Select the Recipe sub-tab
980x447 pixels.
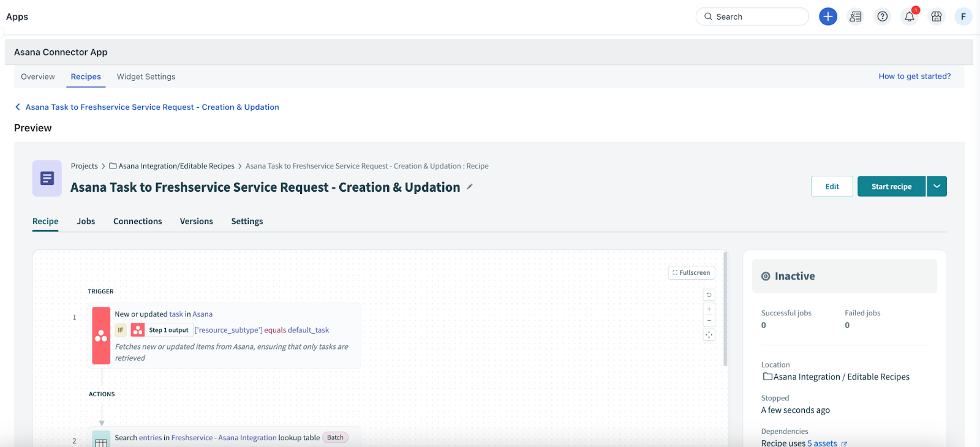[45, 221]
